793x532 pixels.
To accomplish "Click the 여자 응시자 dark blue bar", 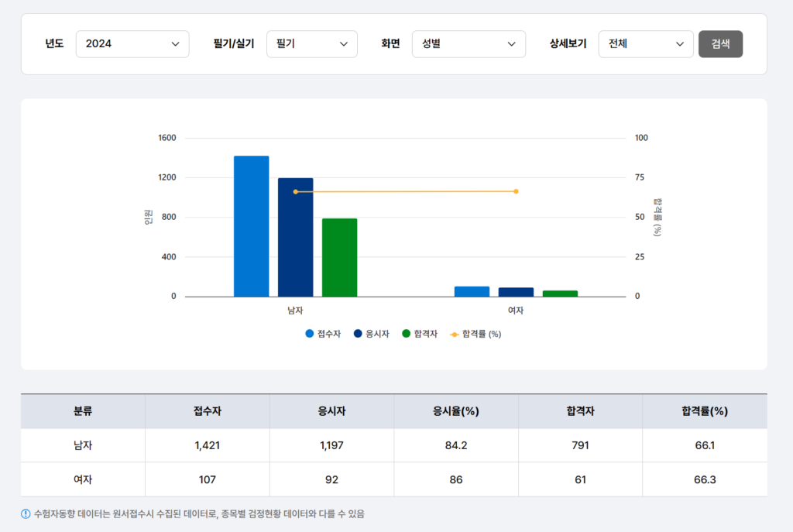I will (516, 292).
